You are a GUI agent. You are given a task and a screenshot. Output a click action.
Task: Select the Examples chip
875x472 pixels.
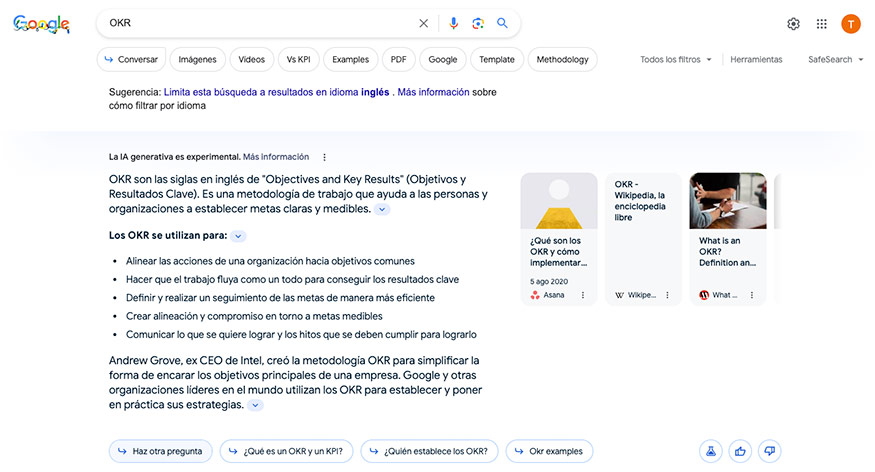click(350, 60)
